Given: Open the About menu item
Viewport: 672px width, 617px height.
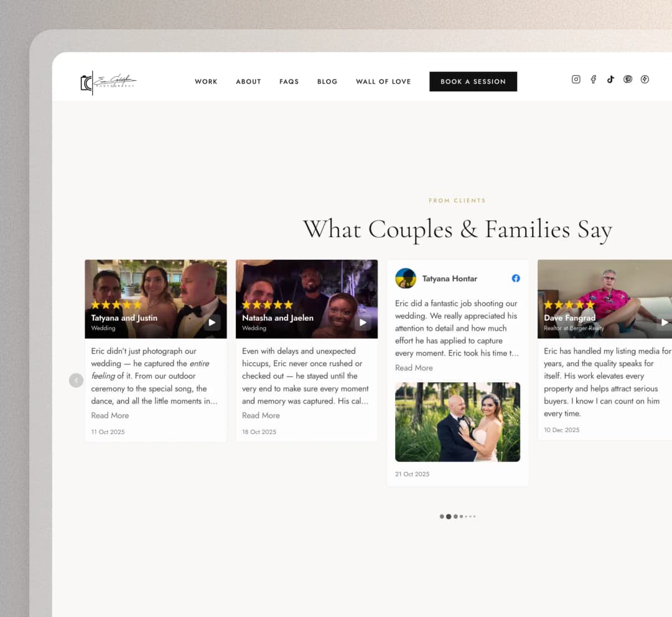Looking at the screenshot, I should click(x=248, y=82).
